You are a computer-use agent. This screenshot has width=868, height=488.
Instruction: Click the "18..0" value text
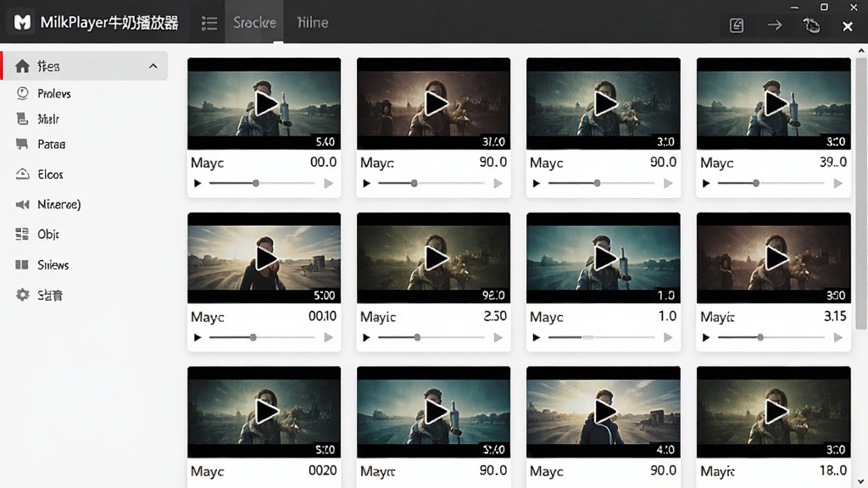point(832,470)
